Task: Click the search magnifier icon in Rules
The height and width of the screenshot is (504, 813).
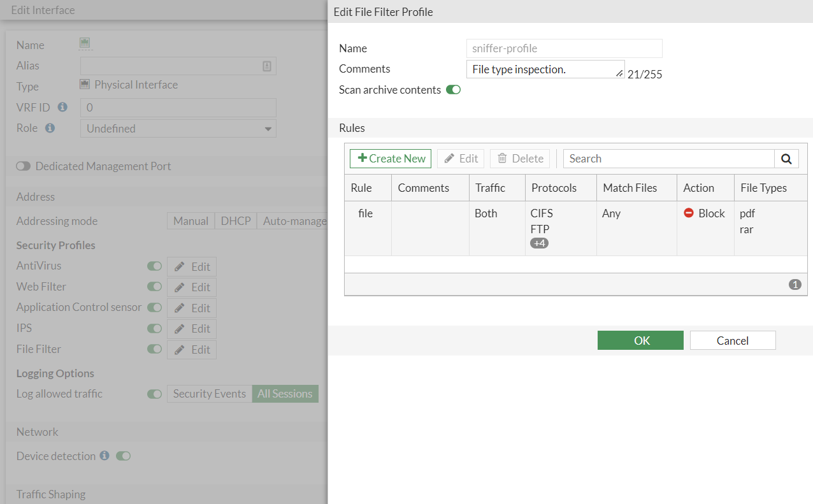Action: [x=786, y=159]
